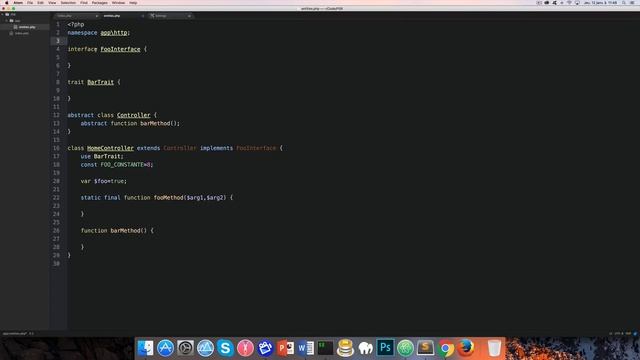The image size is (640, 360).
Task: Open the Window menu
Action: point(118,3)
